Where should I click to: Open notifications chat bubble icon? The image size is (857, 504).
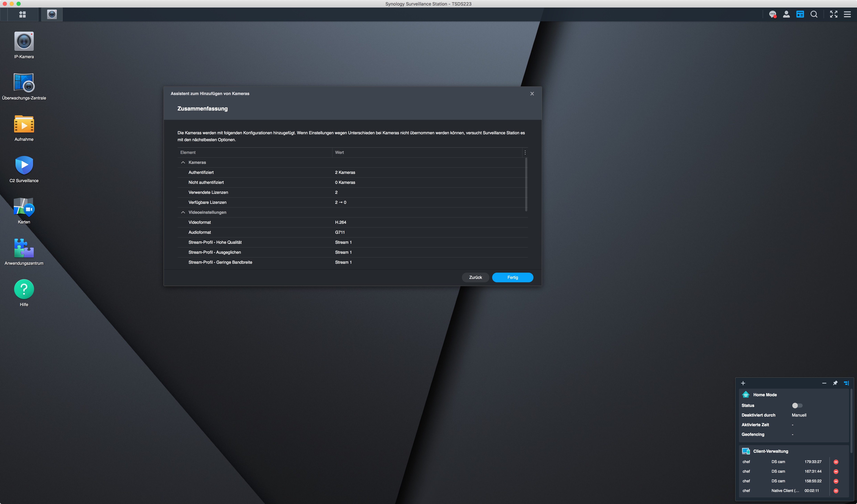click(773, 14)
